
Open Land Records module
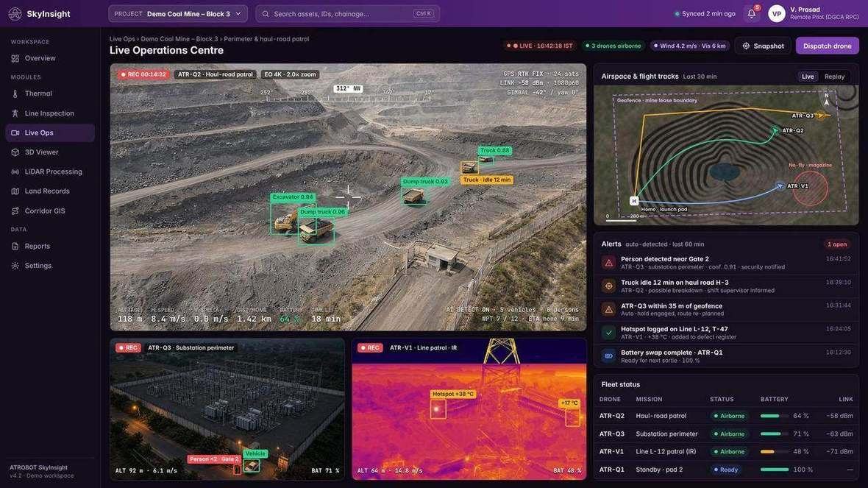[50, 191]
